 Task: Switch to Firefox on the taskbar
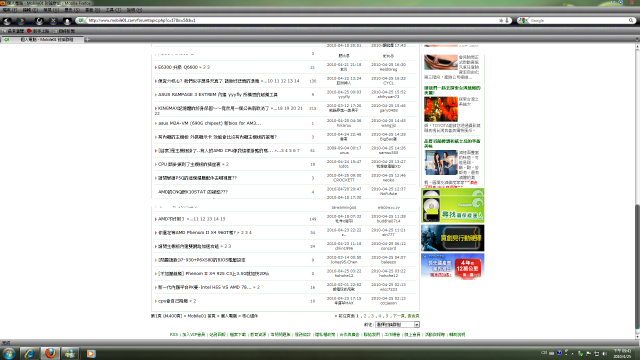pyautogui.click(x=50, y=353)
